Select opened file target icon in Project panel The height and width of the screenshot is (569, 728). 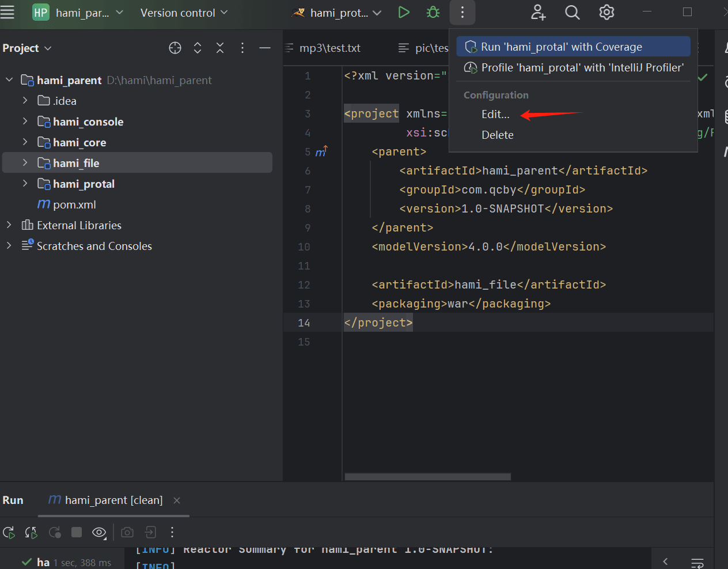click(x=175, y=48)
